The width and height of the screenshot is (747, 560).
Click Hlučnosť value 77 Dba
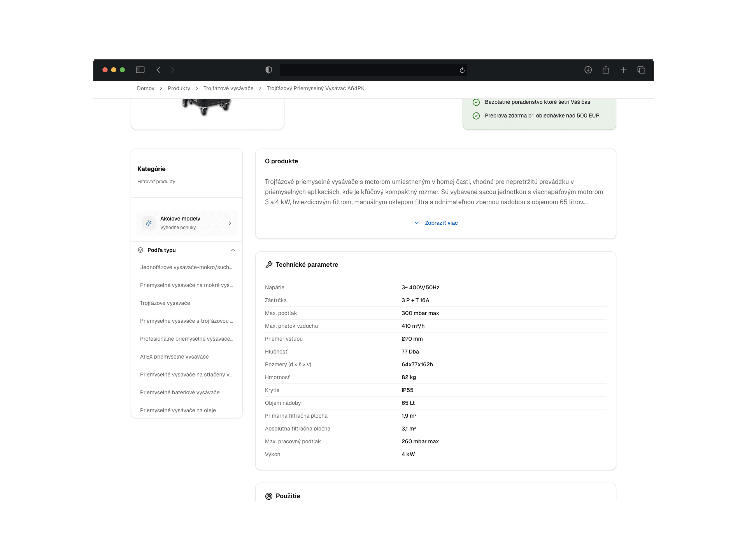pyautogui.click(x=410, y=352)
